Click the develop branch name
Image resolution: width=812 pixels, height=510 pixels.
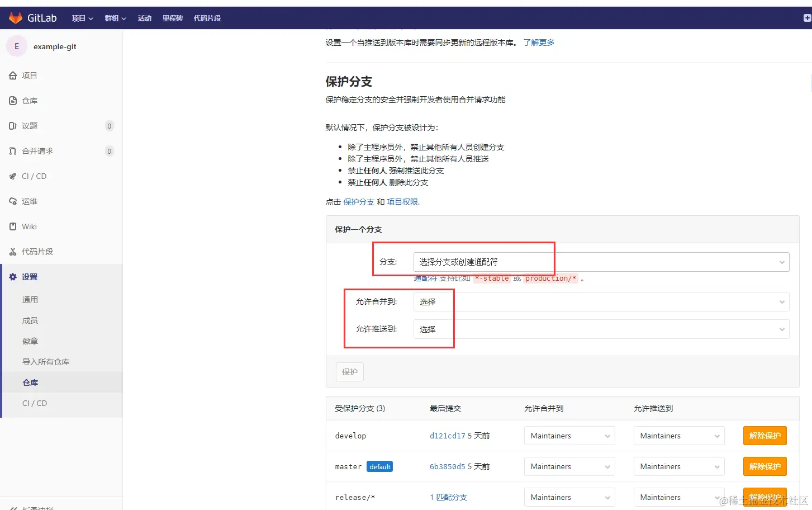pyautogui.click(x=350, y=436)
